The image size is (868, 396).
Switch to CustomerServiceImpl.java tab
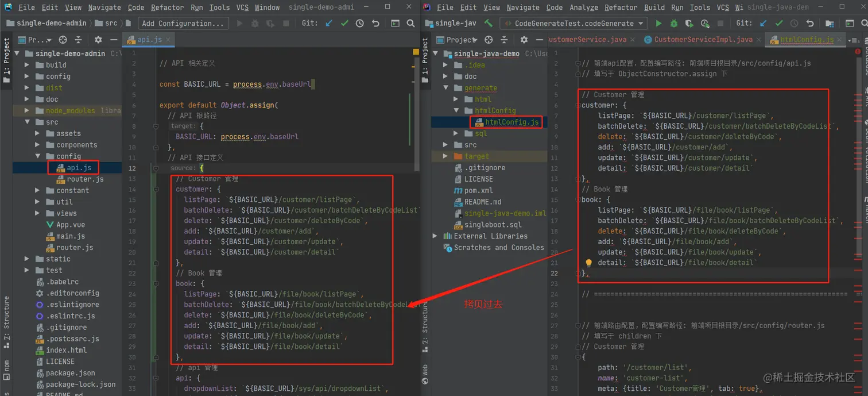click(703, 40)
